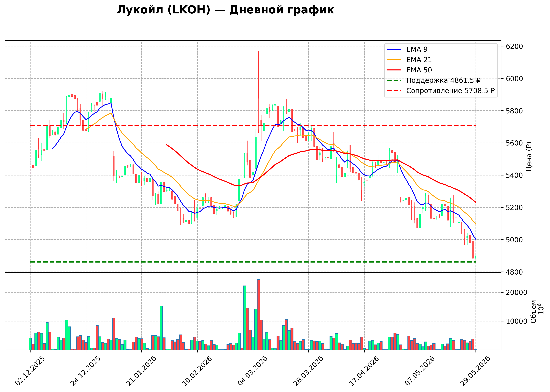Select the Сопротивление 5708.5 ₽ legend entry
The width and height of the screenshot is (550, 392).
pos(441,91)
